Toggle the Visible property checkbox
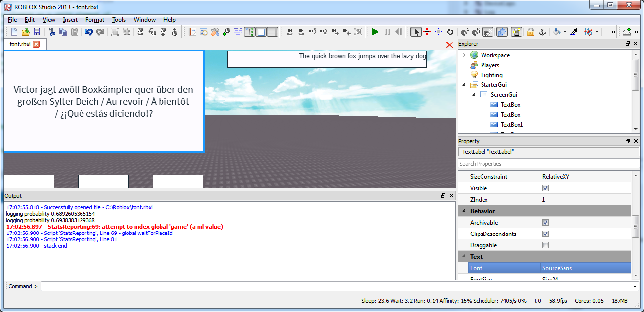644x312 pixels. pyautogui.click(x=545, y=188)
